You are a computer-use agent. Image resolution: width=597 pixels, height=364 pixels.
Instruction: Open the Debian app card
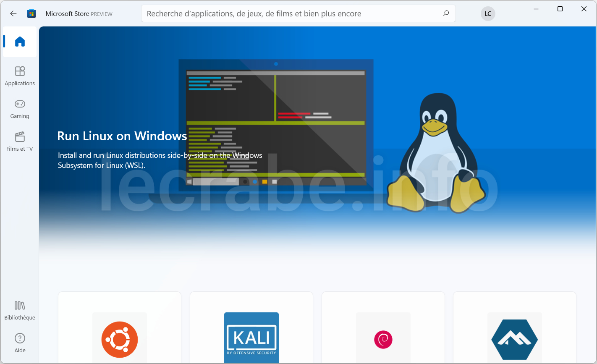(383, 328)
